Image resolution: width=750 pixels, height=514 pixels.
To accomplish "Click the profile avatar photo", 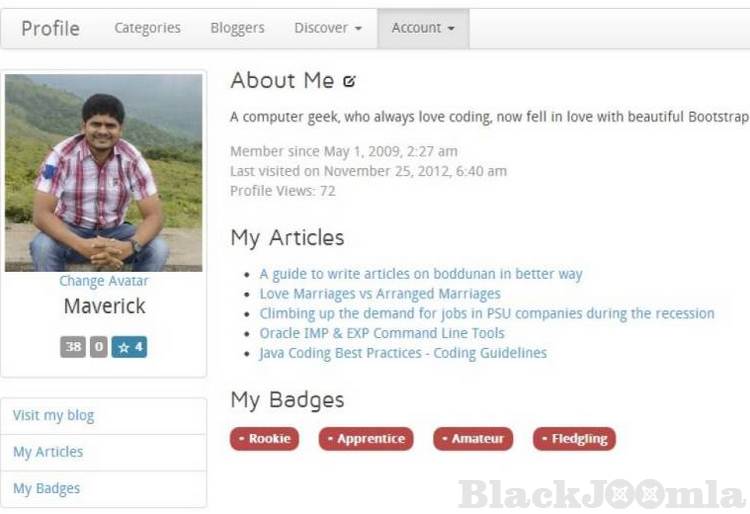I will pos(104,172).
